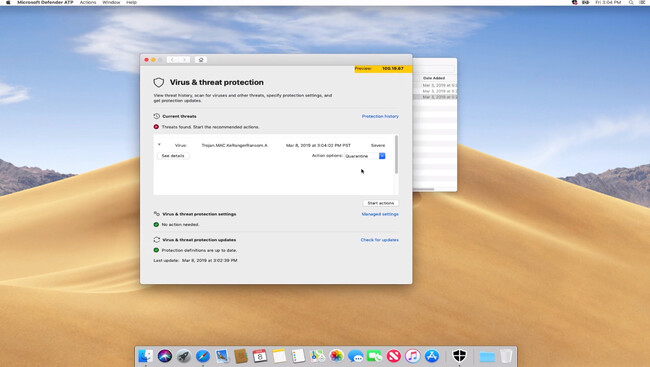Open the Actions menu

88,2
